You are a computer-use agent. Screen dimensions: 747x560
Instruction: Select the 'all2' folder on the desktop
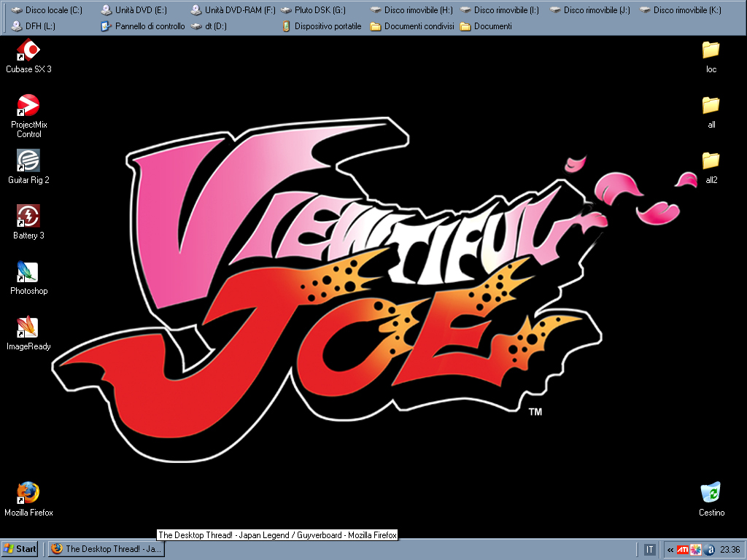point(711,167)
